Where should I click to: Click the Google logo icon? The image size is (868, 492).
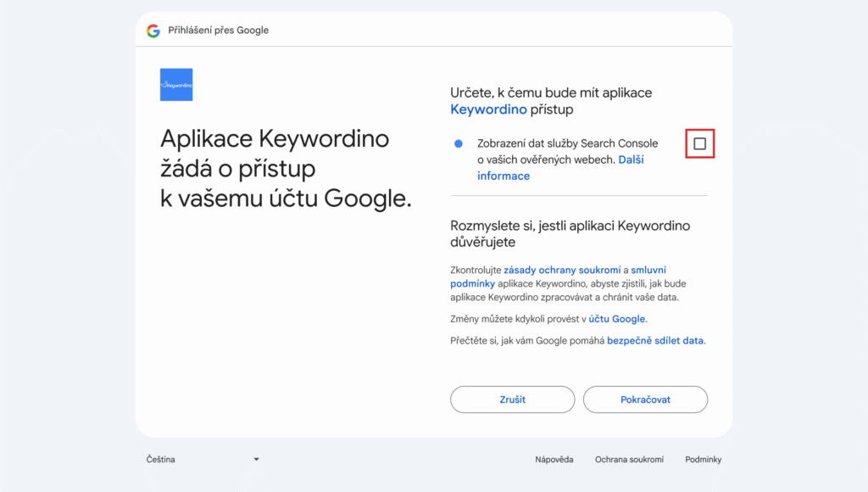pos(153,31)
